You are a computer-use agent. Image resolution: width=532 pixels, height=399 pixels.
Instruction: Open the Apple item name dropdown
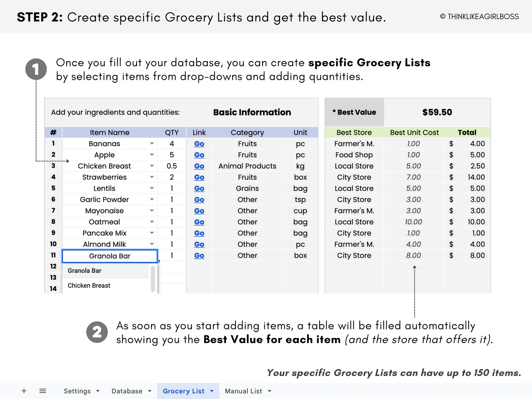152,155
